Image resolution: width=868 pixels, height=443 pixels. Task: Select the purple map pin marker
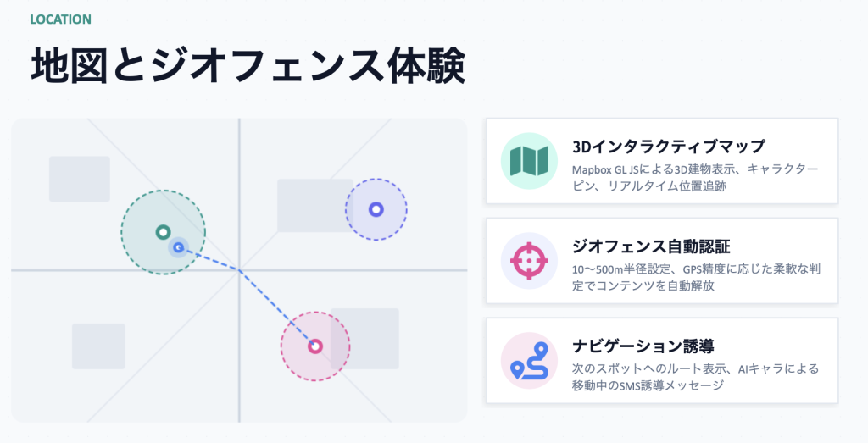376,209
